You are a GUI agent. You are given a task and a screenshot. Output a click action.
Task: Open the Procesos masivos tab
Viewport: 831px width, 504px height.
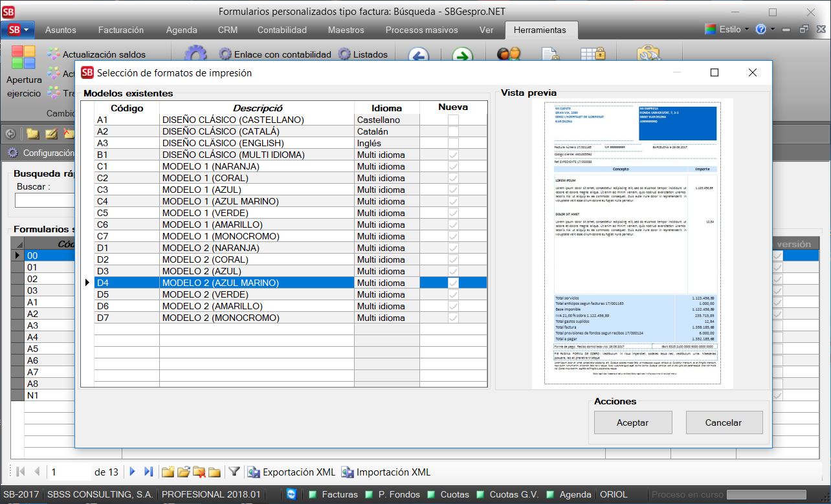421,30
